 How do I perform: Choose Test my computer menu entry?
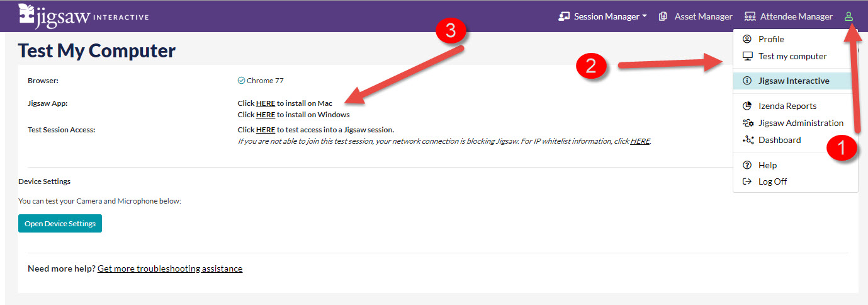point(792,56)
